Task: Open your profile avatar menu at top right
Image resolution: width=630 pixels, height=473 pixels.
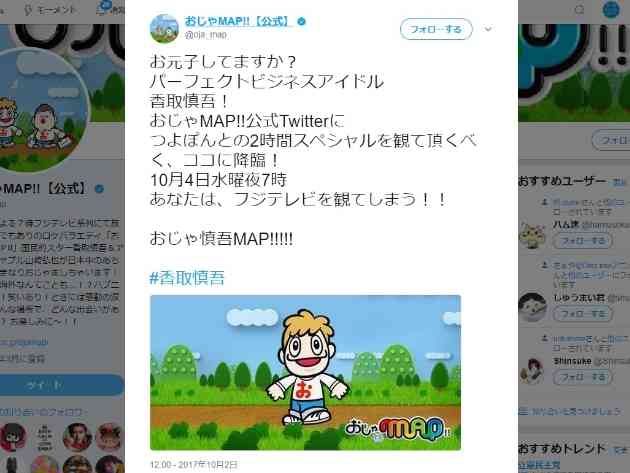Action: tap(612, 9)
